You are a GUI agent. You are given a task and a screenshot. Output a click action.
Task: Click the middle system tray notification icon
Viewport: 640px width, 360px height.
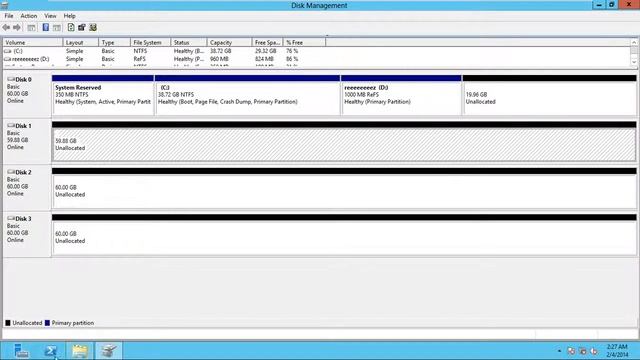point(583,351)
